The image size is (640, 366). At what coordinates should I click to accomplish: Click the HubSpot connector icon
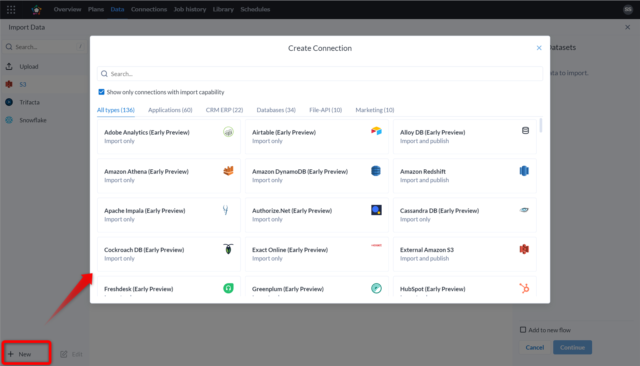click(524, 288)
